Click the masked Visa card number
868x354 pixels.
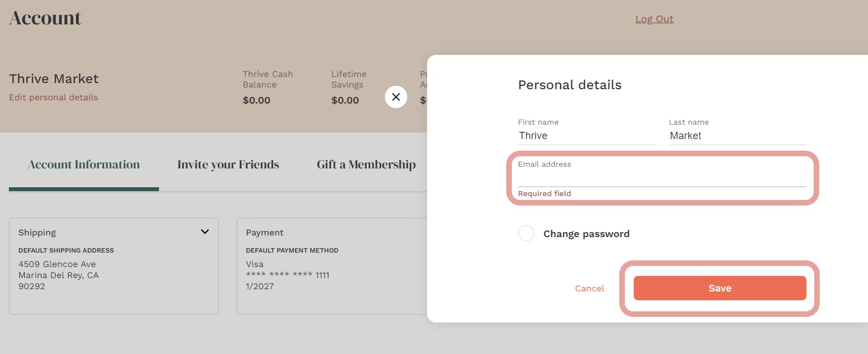pyautogui.click(x=287, y=275)
